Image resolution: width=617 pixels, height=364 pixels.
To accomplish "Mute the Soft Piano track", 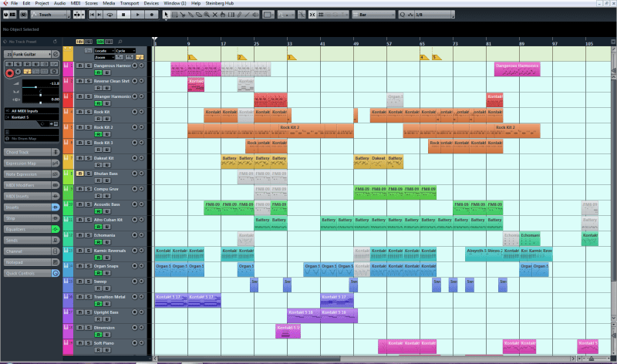I will point(80,343).
